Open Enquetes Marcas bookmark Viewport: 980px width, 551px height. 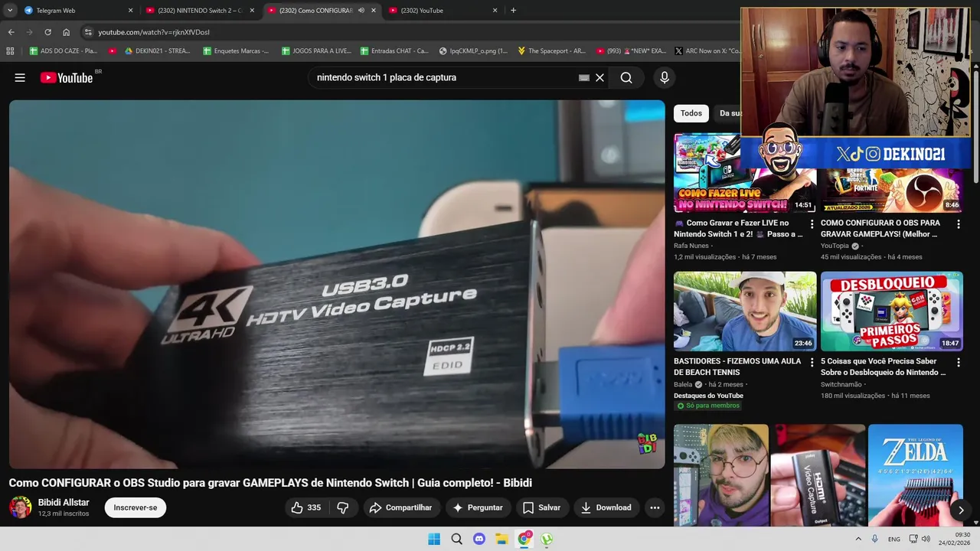click(x=236, y=51)
